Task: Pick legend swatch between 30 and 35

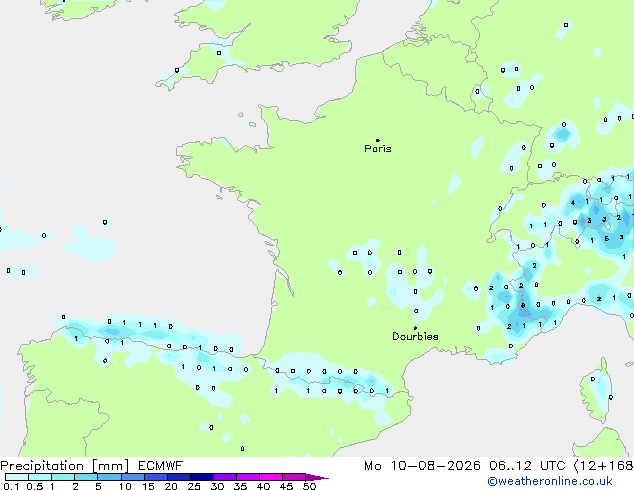Action: 225,477
